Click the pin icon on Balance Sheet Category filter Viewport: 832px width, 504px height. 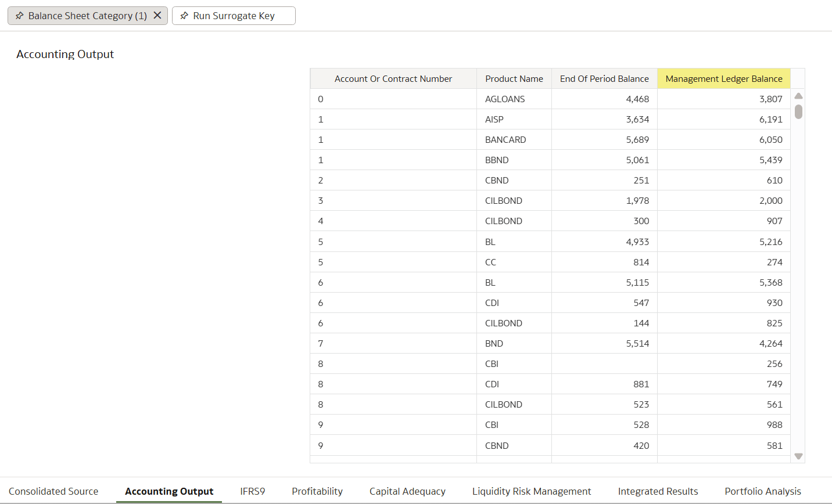[x=20, y=16]
